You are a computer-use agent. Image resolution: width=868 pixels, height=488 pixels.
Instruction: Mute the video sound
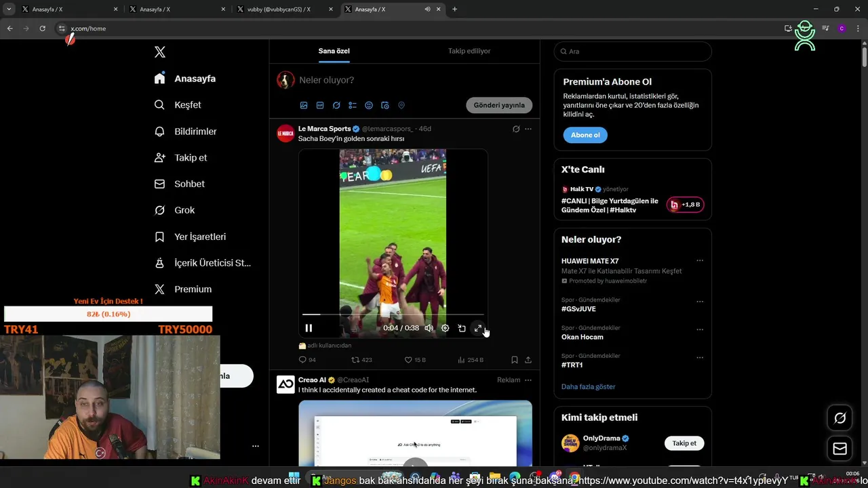[429, 328]
